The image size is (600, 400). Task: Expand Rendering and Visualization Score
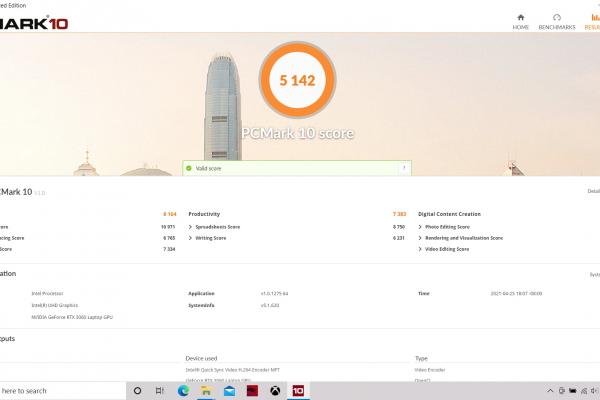(x=460, y=238)
